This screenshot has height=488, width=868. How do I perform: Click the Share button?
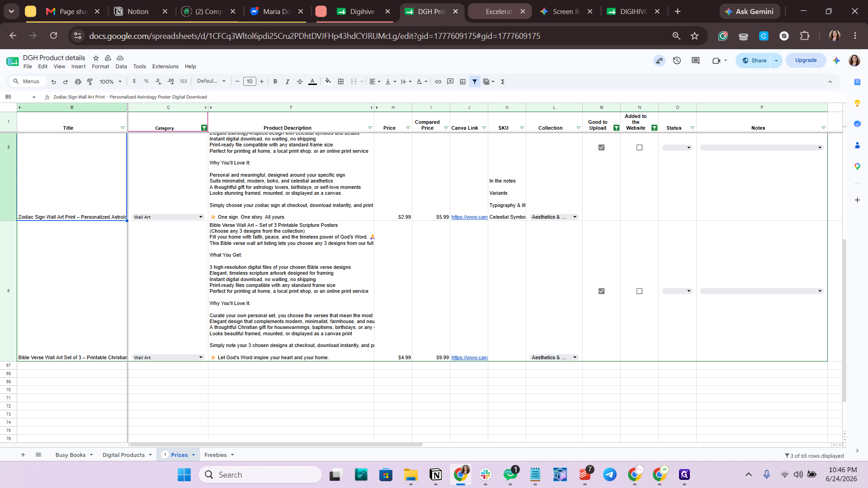coord(754,61)
